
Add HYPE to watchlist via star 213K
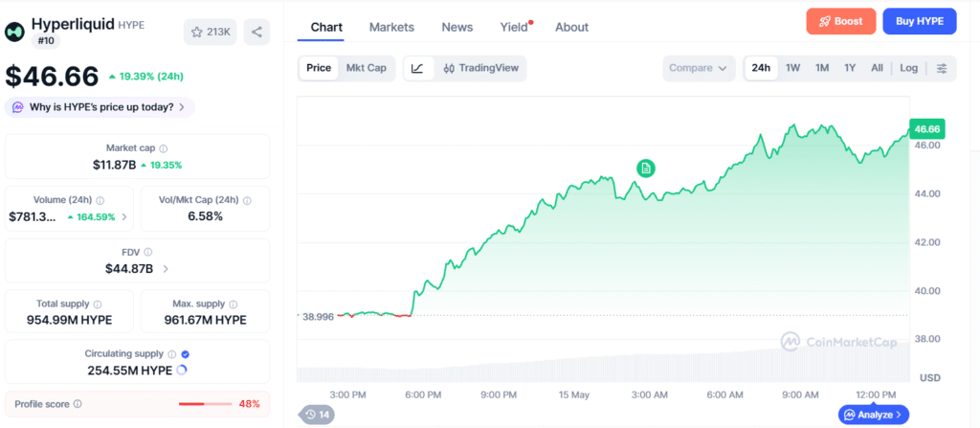point(210,32)
